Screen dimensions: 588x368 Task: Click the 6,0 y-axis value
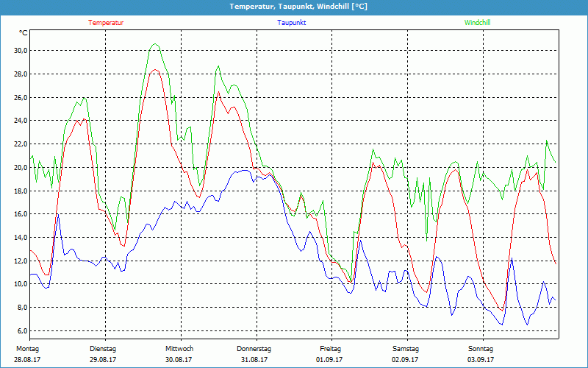click(x=22, y=330)
